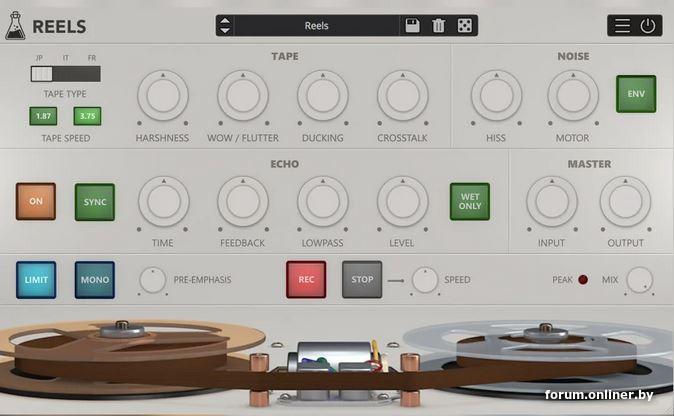Viewport: 674px width, 416px height.
Task: Select the 3.75 tape speed
Action: 87,117
